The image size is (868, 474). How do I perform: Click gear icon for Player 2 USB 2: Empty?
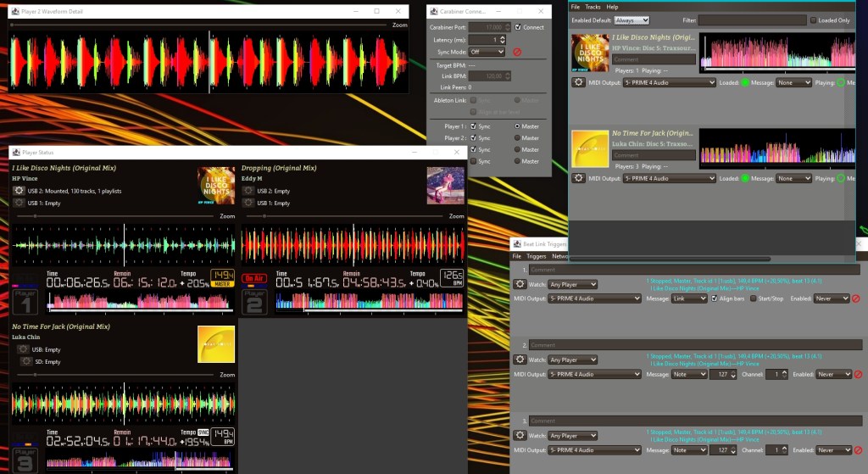[x=248, y=191]
